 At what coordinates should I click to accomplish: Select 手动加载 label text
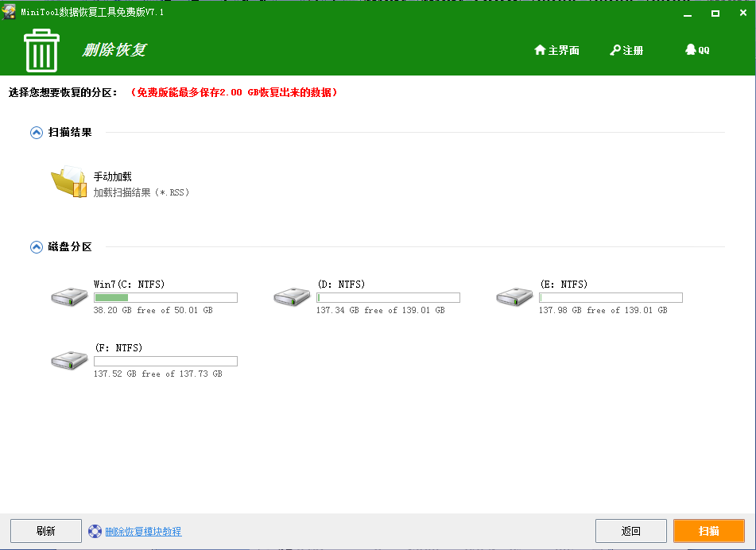click(112, 177)
